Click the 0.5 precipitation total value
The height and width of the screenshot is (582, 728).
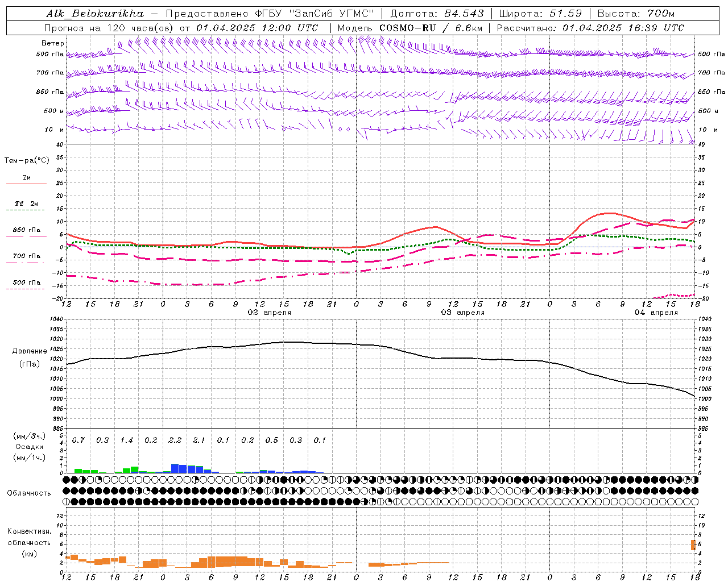point(271,440)
